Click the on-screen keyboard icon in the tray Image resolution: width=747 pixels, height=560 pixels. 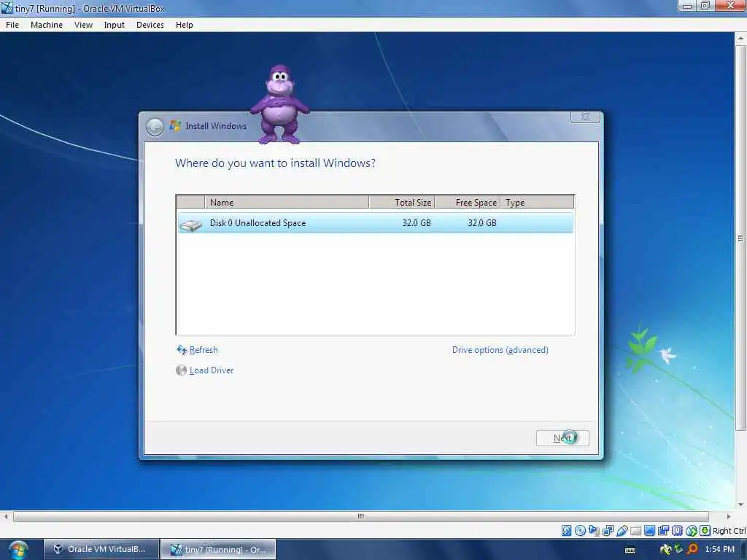point(630,550)
